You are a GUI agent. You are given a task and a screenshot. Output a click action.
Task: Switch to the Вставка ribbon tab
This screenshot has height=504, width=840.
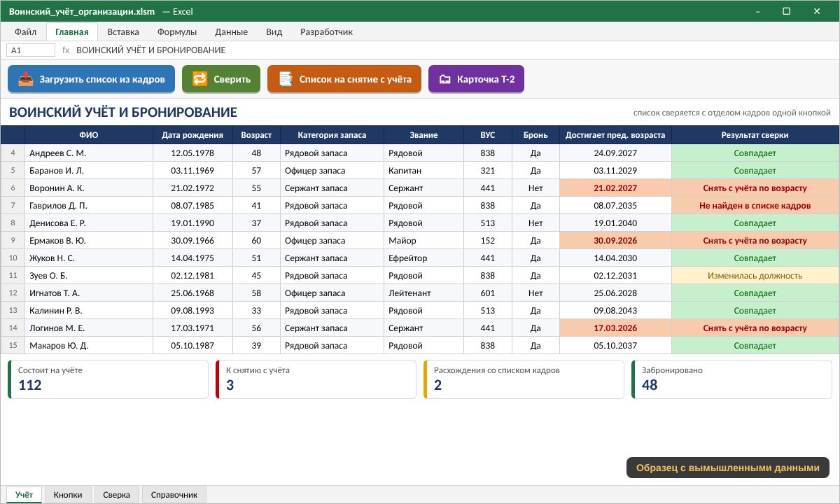pos(123,31)
